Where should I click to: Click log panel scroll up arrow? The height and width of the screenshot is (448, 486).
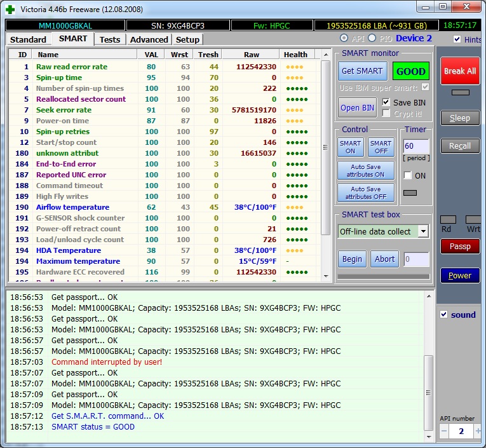point(429,296)
